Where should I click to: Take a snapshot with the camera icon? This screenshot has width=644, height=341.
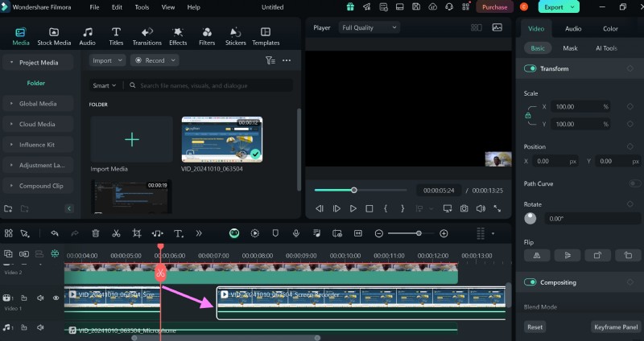464,208
